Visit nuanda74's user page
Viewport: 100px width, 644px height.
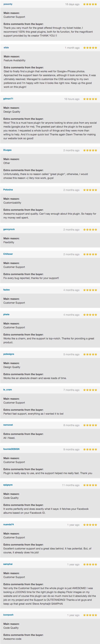coord(9,524)
